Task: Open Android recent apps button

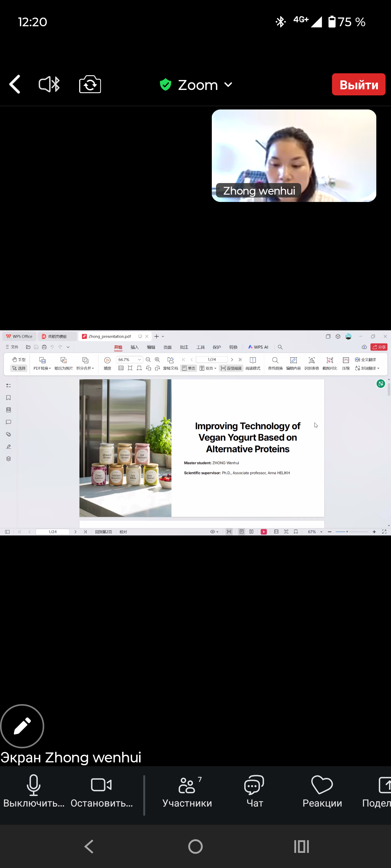Action: pos(301,846)
